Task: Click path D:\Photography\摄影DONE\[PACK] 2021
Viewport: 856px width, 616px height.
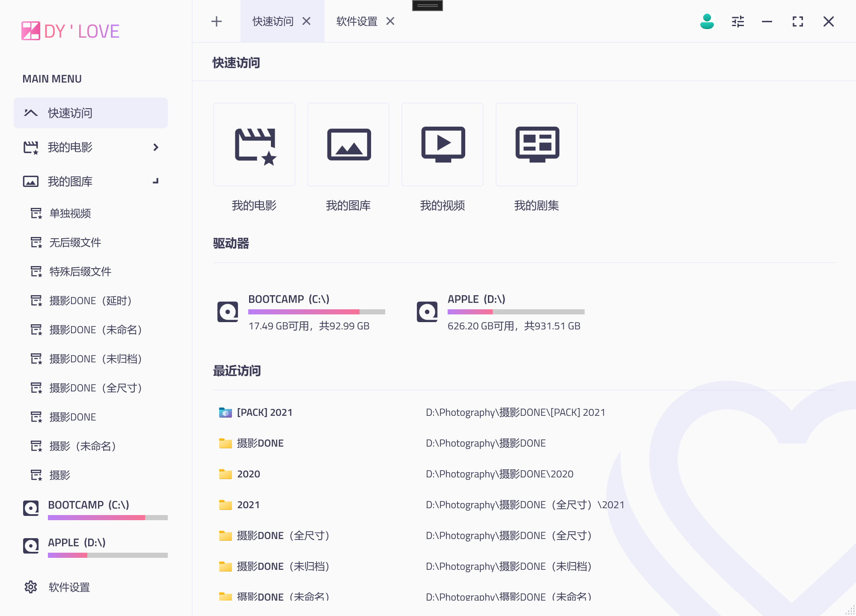Action: (515, 412)
